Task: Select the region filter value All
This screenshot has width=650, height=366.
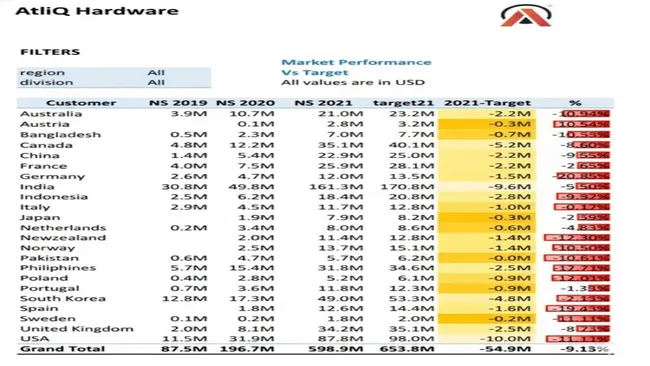Action: click(x=156, y=73)
